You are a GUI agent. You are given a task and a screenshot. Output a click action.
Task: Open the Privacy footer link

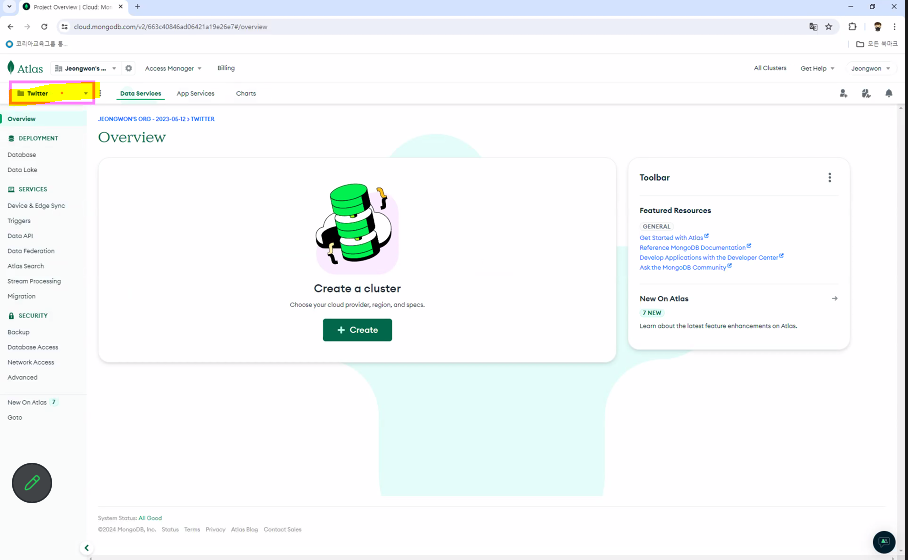(215, 530)
